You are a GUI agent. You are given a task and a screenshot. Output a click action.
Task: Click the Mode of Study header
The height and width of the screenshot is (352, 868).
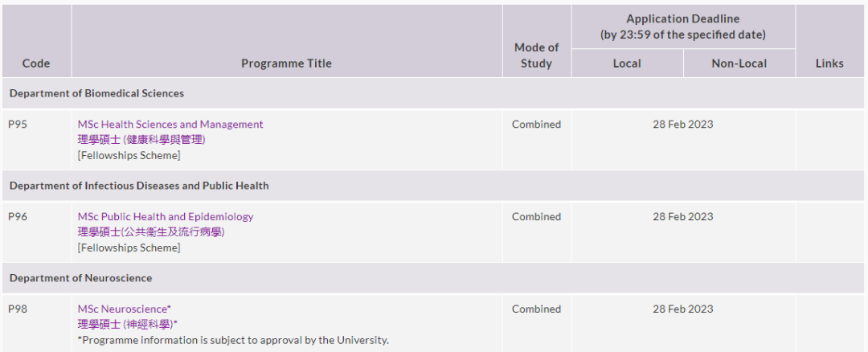(x=536, y=55)
